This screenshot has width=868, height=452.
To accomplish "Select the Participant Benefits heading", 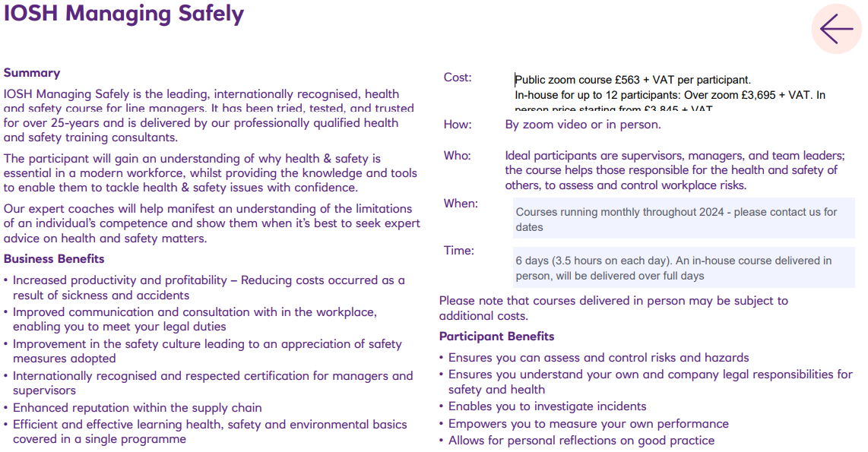I will [496, 336].
